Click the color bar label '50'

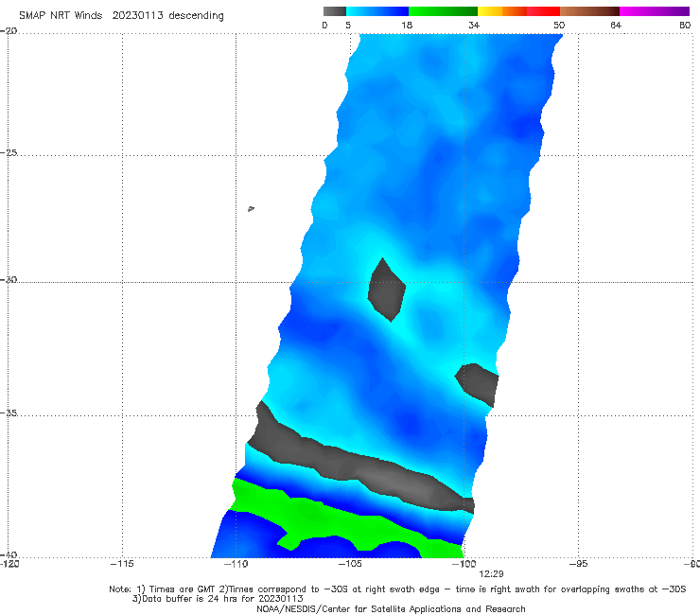pos(559,25)
